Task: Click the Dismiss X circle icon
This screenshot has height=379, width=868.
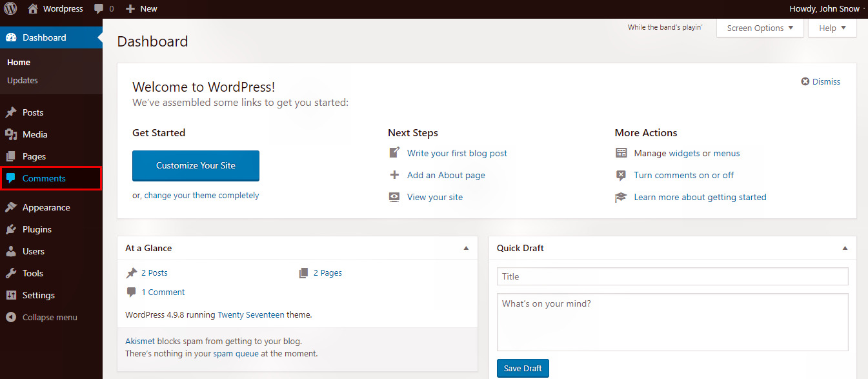Action: [805, 81]
